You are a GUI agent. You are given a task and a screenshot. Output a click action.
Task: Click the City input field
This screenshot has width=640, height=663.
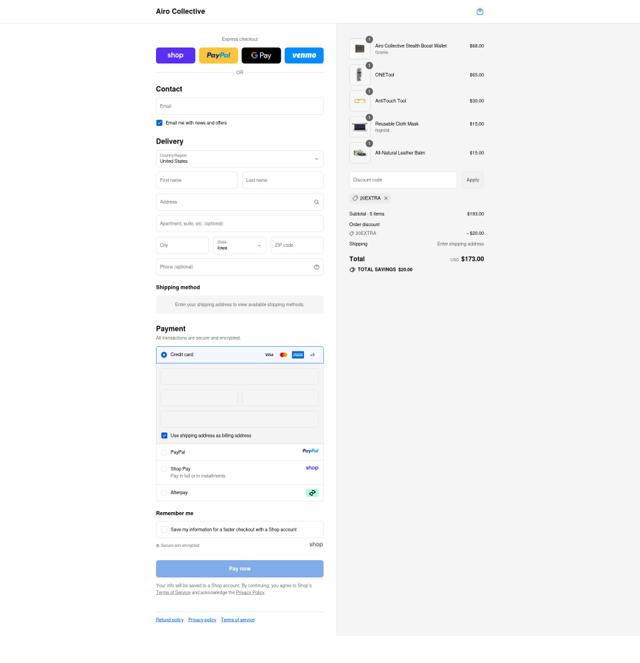182,245
